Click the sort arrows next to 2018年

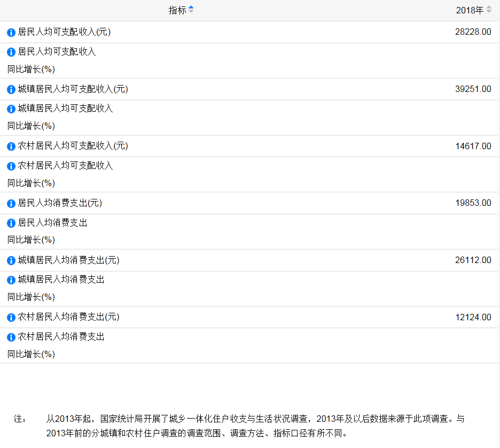(x=490, y=10)
